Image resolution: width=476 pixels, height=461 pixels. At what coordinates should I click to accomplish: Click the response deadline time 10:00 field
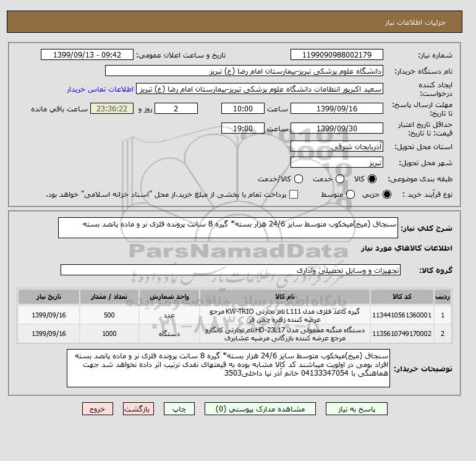(x=243, y=108)
